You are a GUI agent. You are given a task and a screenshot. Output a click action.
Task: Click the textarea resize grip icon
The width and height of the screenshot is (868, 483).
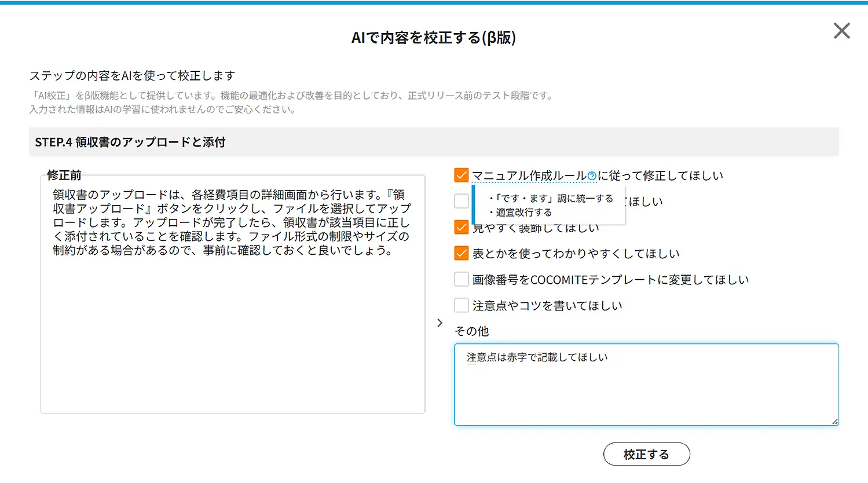click(835, 422)
